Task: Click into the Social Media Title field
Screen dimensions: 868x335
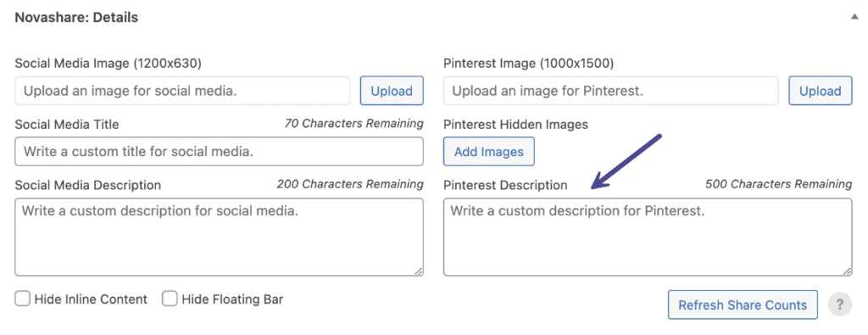Action: click(x=220, y=151)
